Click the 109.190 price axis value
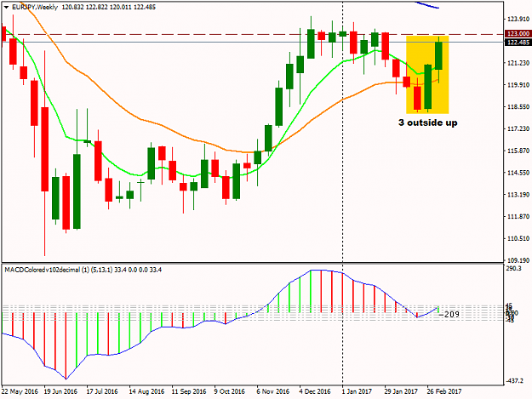 click(x=518, y=260)
